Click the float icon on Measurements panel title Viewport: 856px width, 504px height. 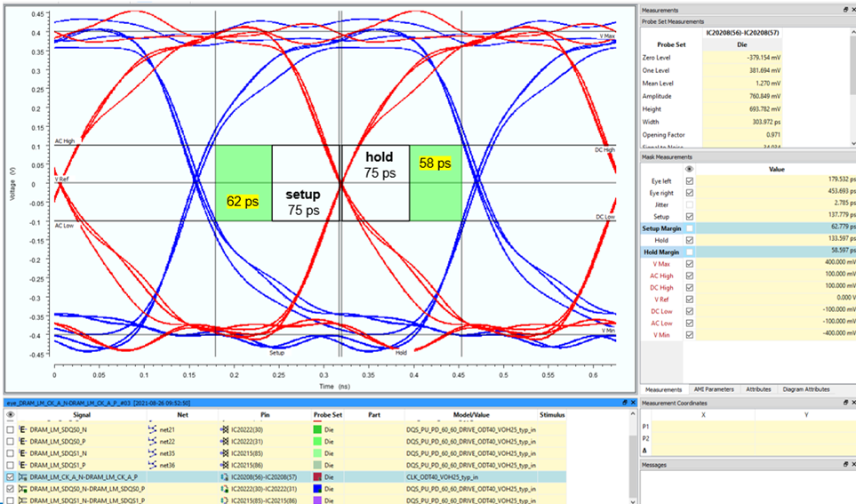click(844, 8)
